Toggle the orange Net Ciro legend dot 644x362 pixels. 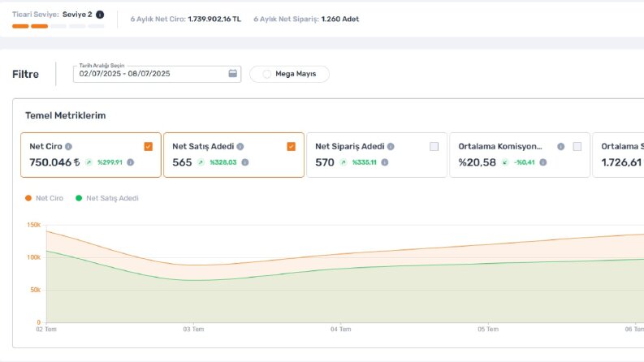(x=28, y=198)
